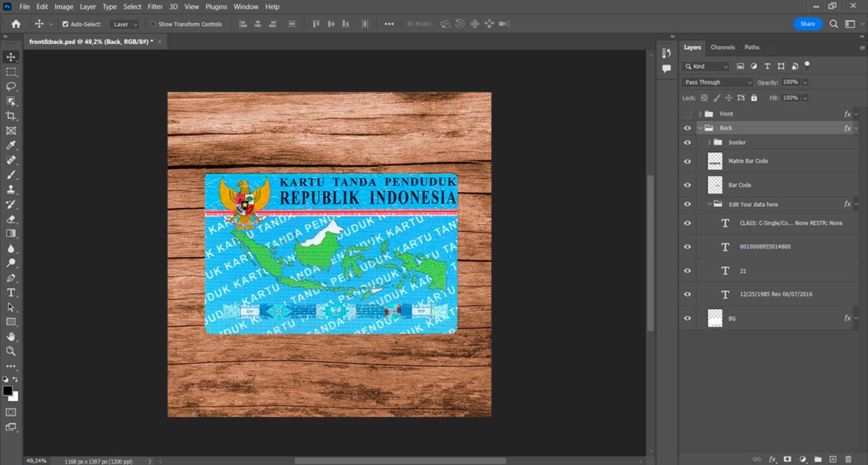Select the Eraser tool
The height and width of the screenshot is (465, 868).
pyautogui.click(x=11, y=219)
